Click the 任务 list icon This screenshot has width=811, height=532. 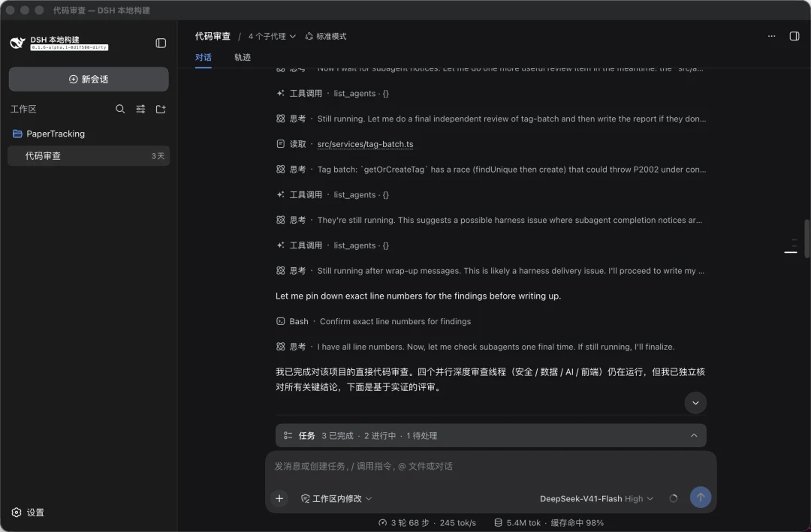pyautogui.click(x=288, y=436)
